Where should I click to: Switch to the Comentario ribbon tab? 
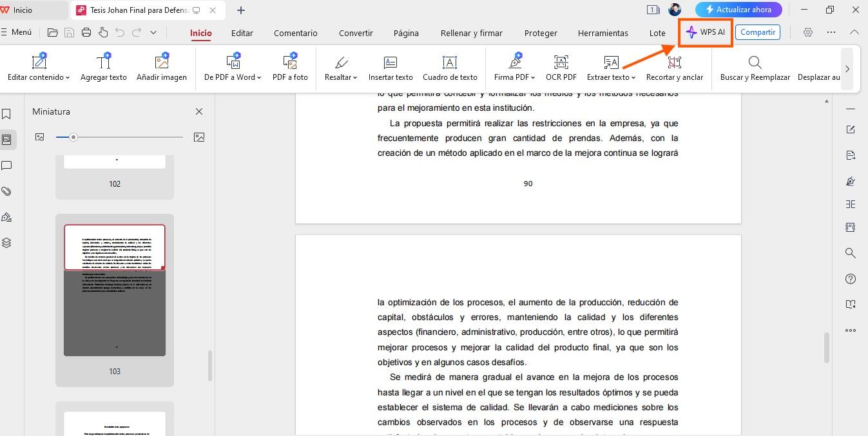[x=295, y=32]
